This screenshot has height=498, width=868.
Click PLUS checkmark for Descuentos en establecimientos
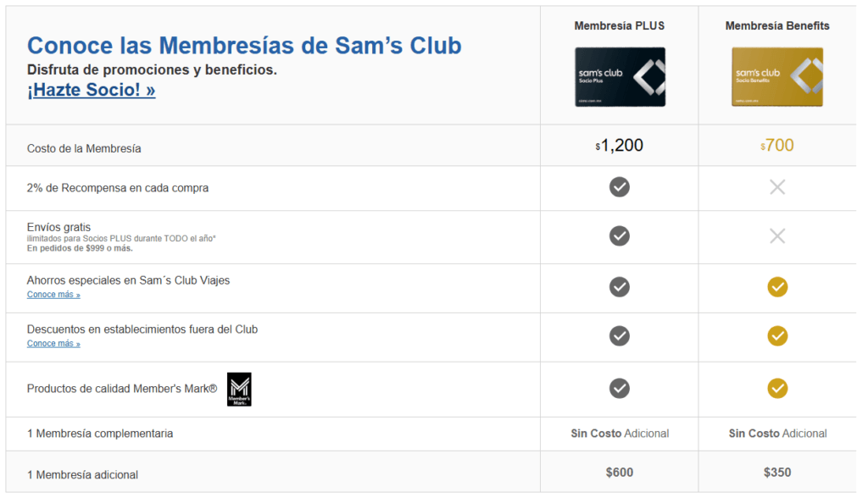[620, 336]
